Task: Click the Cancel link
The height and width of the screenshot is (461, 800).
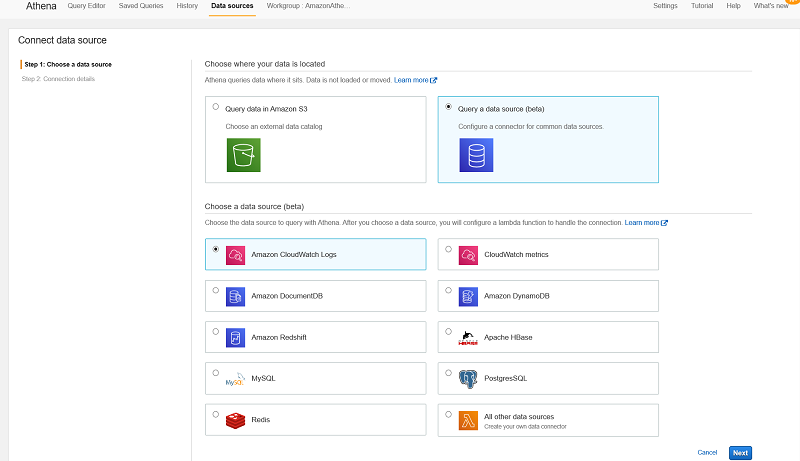Action: click(x=707, y=452)
